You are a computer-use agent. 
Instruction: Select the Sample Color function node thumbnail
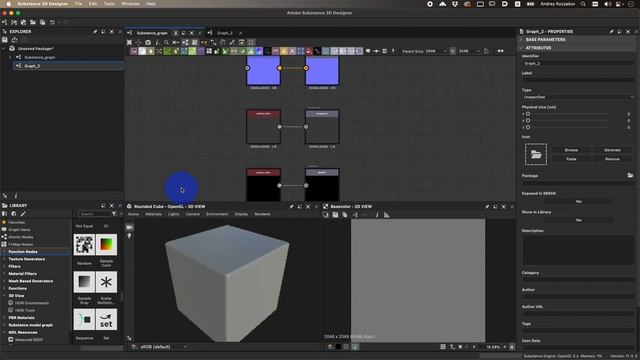106,244
